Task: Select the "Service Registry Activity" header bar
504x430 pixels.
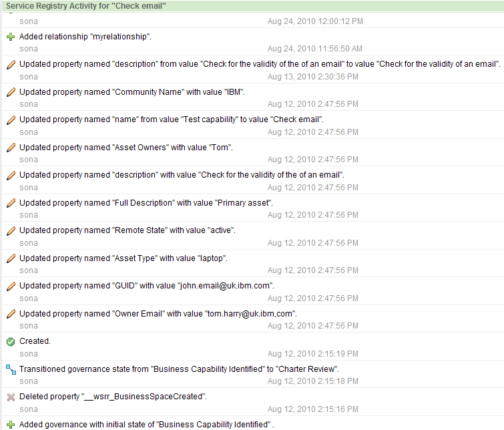Action: tap(252, 6)
